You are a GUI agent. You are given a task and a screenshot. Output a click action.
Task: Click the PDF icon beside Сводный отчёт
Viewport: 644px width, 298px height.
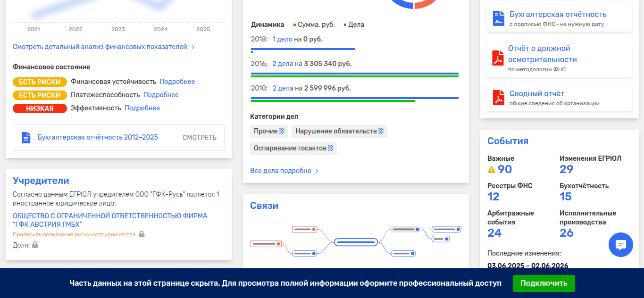pos(499,98)
